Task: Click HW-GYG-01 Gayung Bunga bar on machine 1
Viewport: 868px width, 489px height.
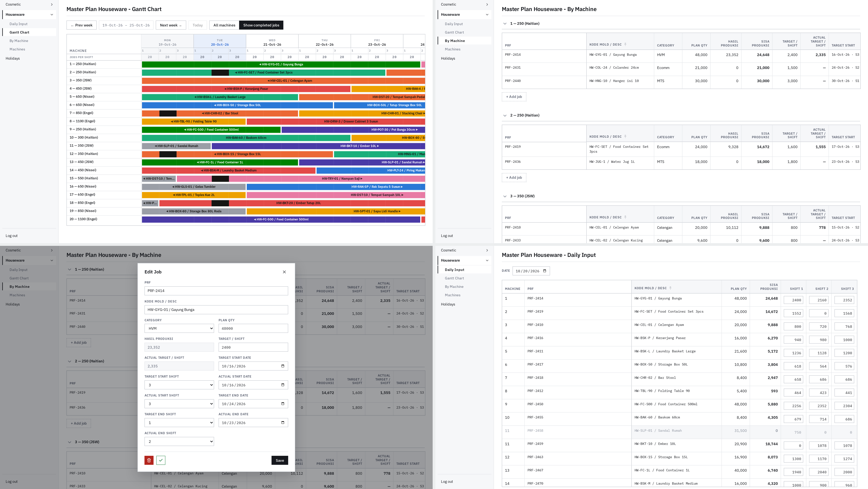Action: (281, 64)
